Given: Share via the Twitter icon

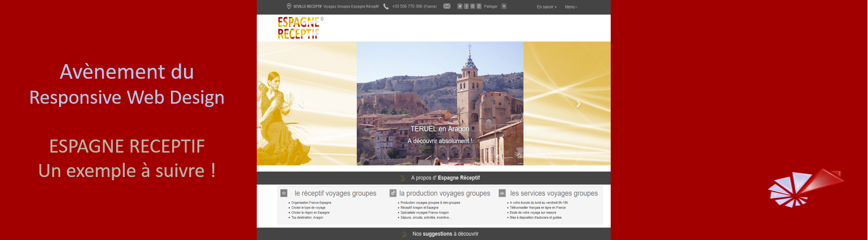Looking at the screenshot, I should pyautogui.click(x=460, y=7).
